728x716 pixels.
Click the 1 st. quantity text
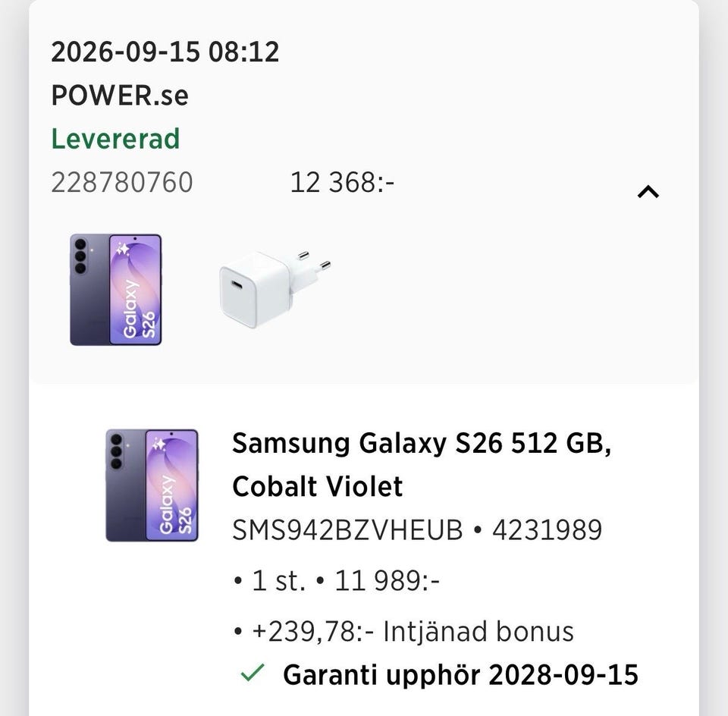(x=278, y=580)
